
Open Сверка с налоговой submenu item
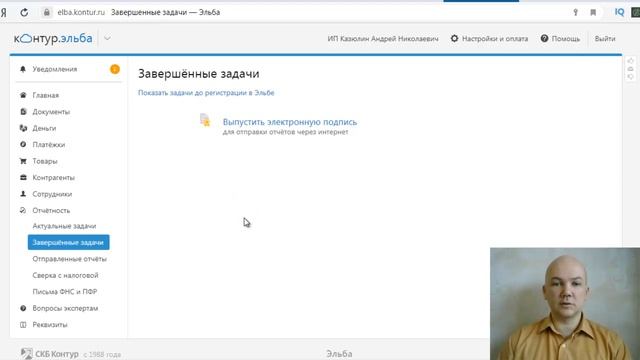[65, 276]
